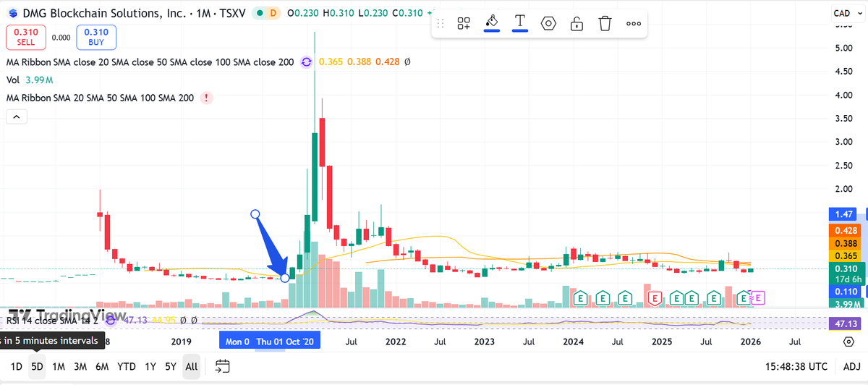Click the upper anchor circle of arrow drawing

(x=255, y=213)
